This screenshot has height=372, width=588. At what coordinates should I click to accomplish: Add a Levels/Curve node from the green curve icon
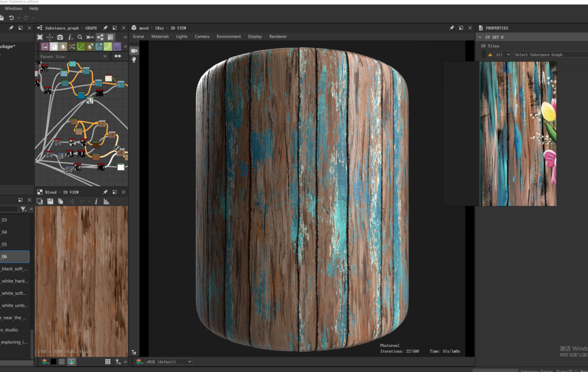[x=81, y=47]
